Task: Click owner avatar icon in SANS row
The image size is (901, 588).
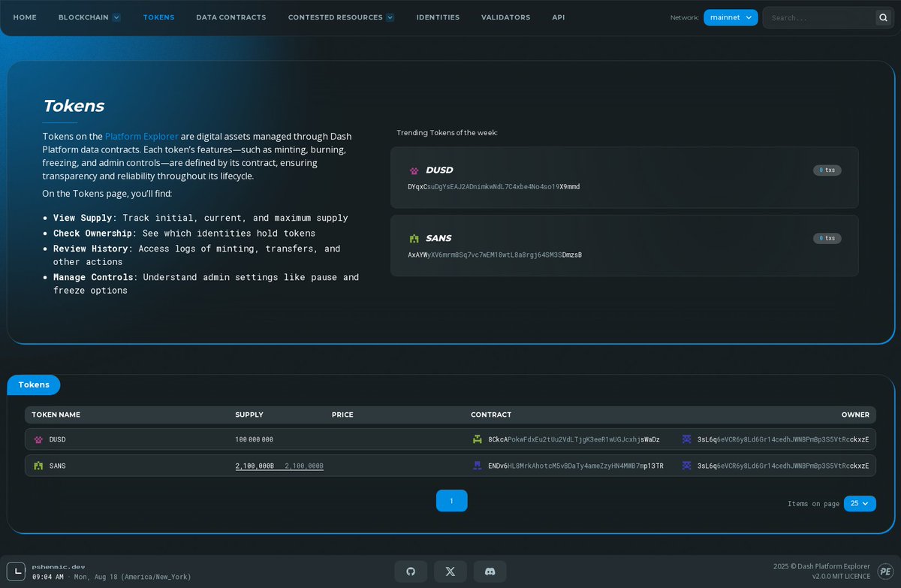Action: click(x=686, y=466)
